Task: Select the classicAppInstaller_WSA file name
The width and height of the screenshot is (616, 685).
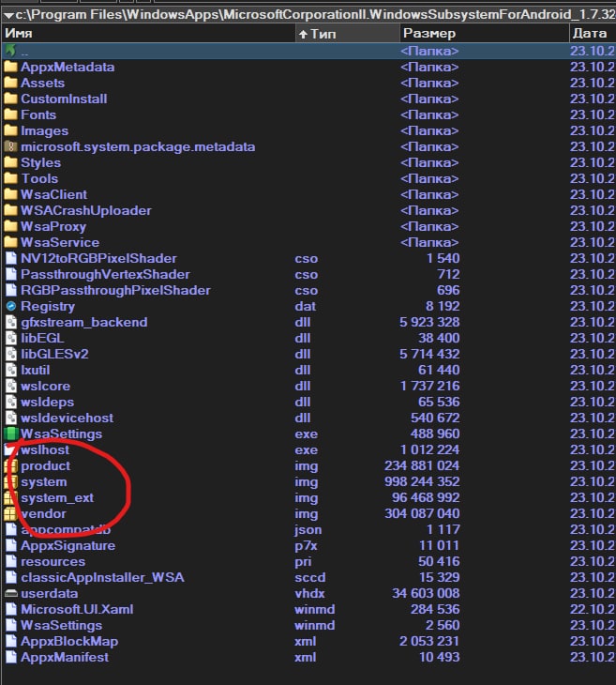Action: [102, 577]
